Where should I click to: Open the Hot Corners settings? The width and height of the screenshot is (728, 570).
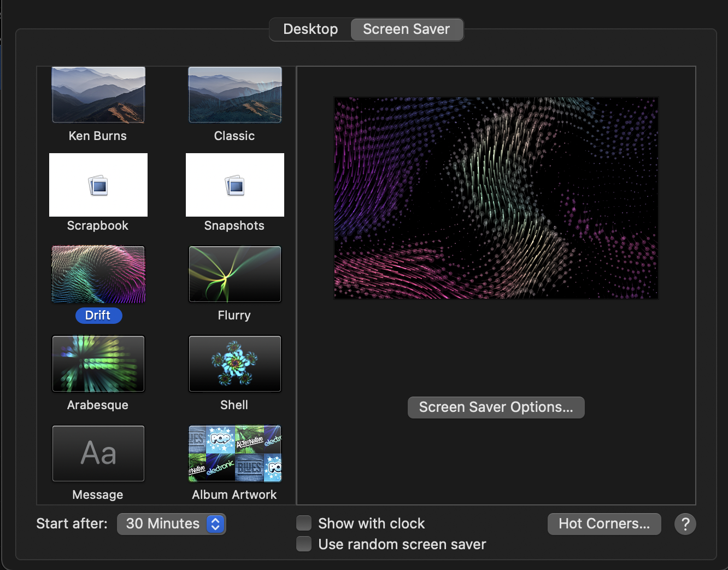[x=604, y=524]
